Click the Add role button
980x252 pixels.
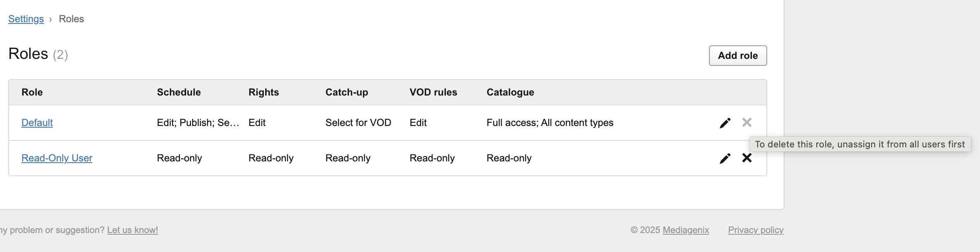[x=737, y=56]
